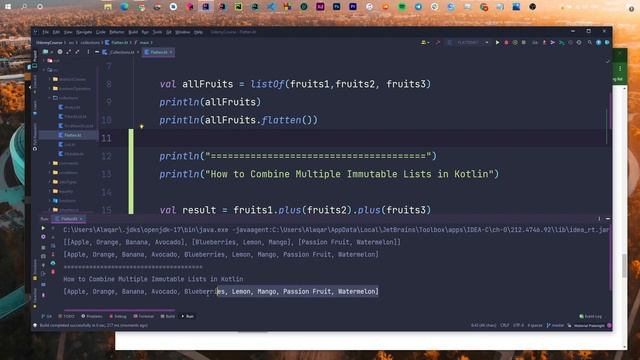640x360 pixels.
Task: Open Adobe Photoshop from the taskbar
Action: tap(336, 7)
